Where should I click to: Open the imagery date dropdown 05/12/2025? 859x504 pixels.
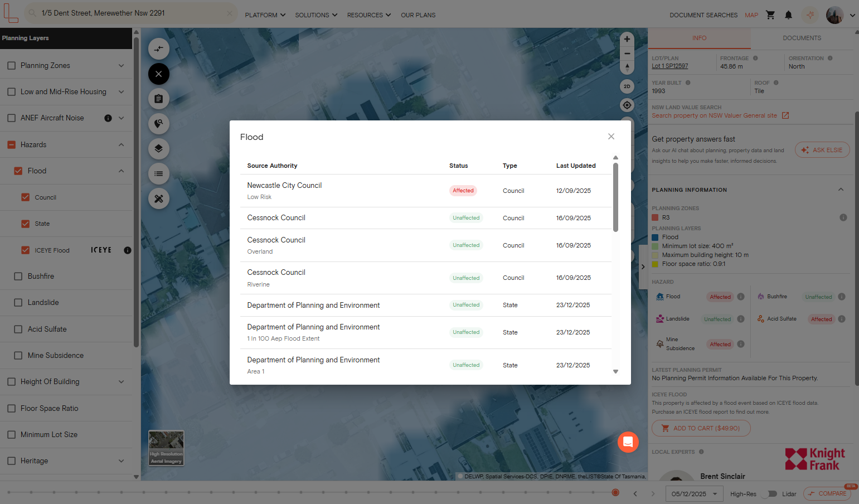[694, 494]
